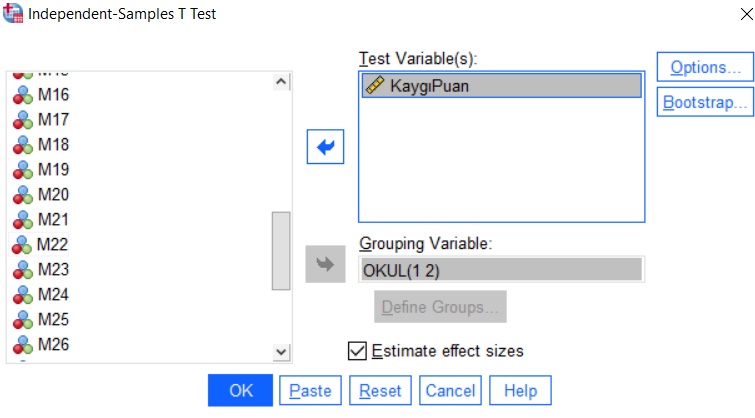755x418 pixels.
Task: Click the OKUL(1 2) grouping variable field
Action: (501, 270)
